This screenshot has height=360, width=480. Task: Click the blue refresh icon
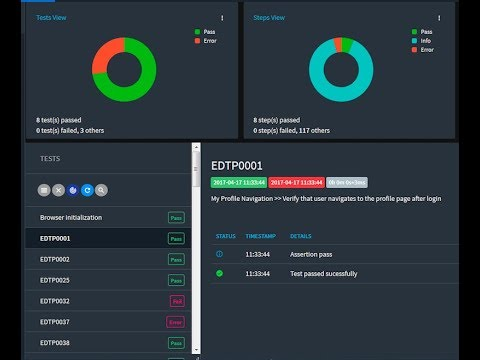click(87, 190)
